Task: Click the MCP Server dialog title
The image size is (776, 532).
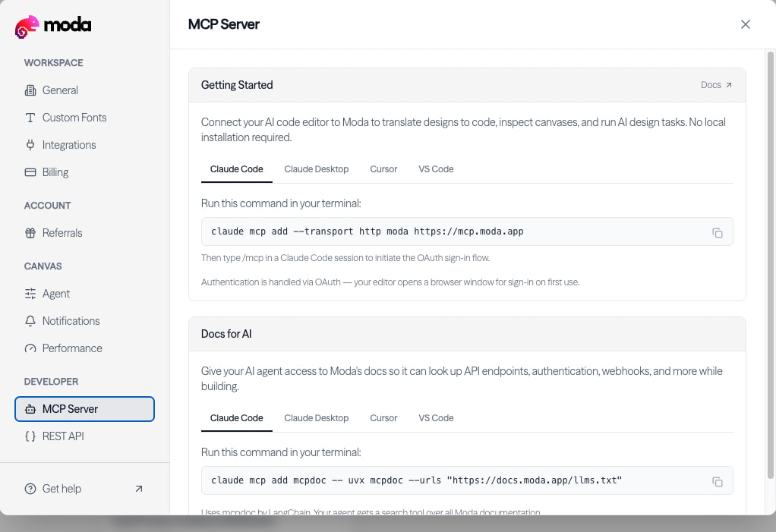Action: point(224,24)
